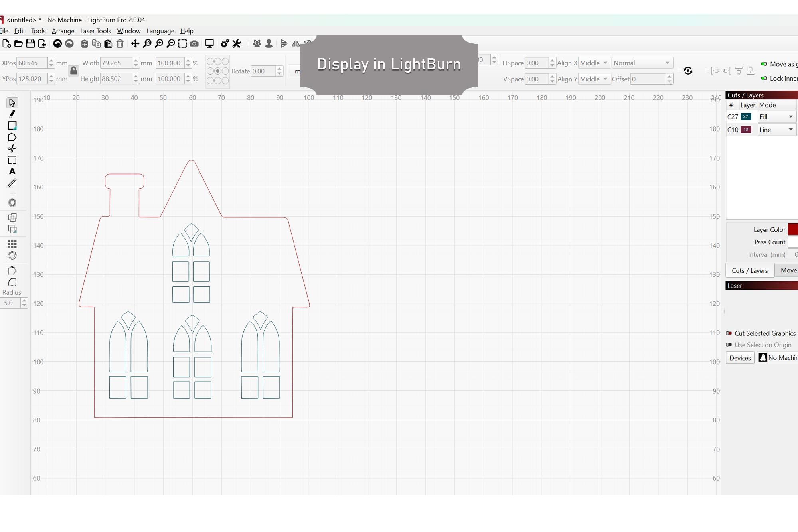This screenshot has height=532, width=798.
Task: Toggle Move as group switch
Action: (764, 64)
